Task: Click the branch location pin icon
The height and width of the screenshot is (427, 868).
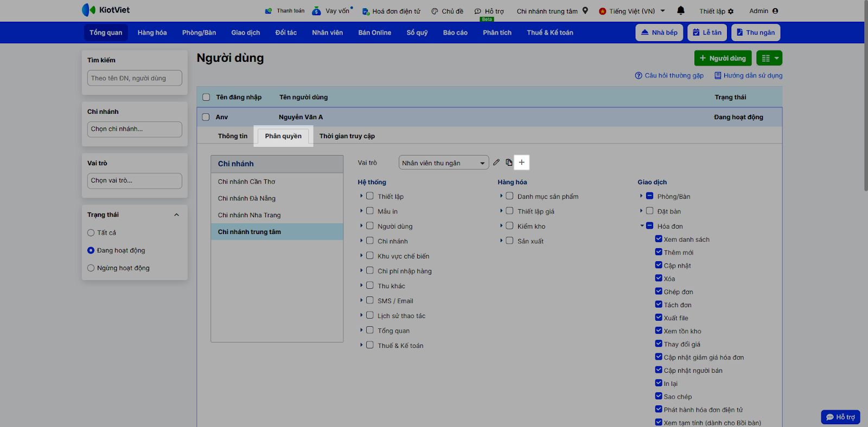Action: 585,11
